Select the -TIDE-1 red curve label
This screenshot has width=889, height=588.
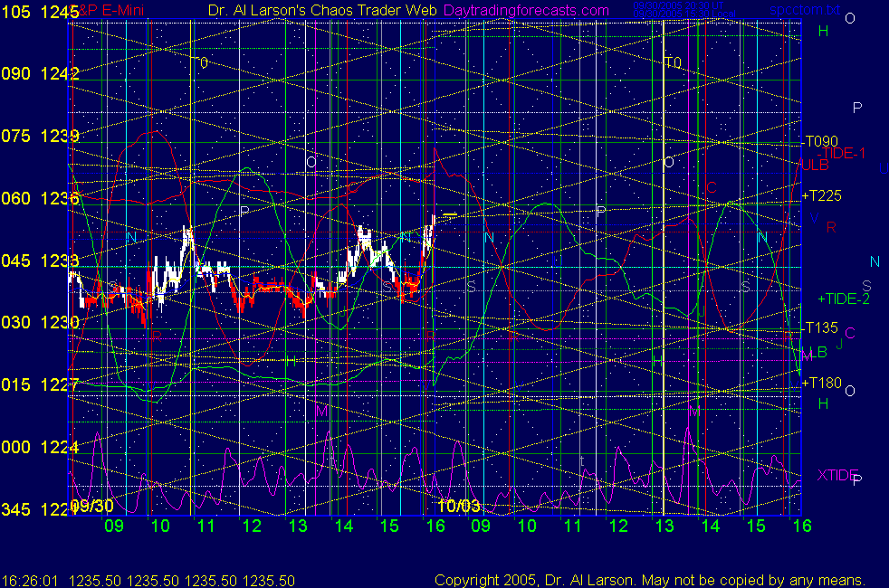click(x=841, y=153)
